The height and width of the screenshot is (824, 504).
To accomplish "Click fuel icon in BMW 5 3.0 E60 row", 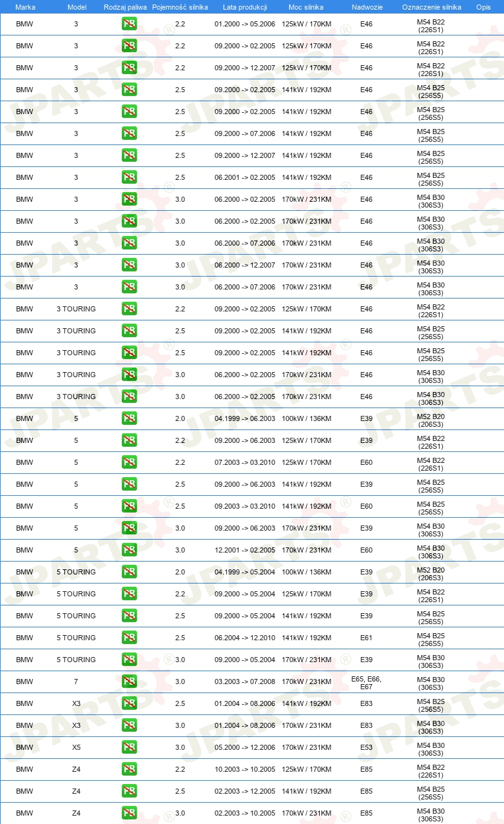I will click(x=129, y=551).
